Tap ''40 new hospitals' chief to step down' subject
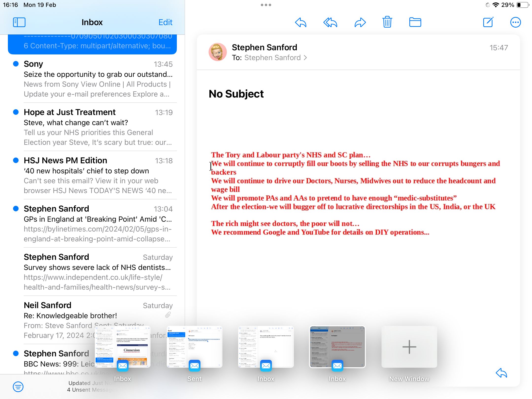Image resolution: width=532 pixels, height=399 pixels. (86, 171)
